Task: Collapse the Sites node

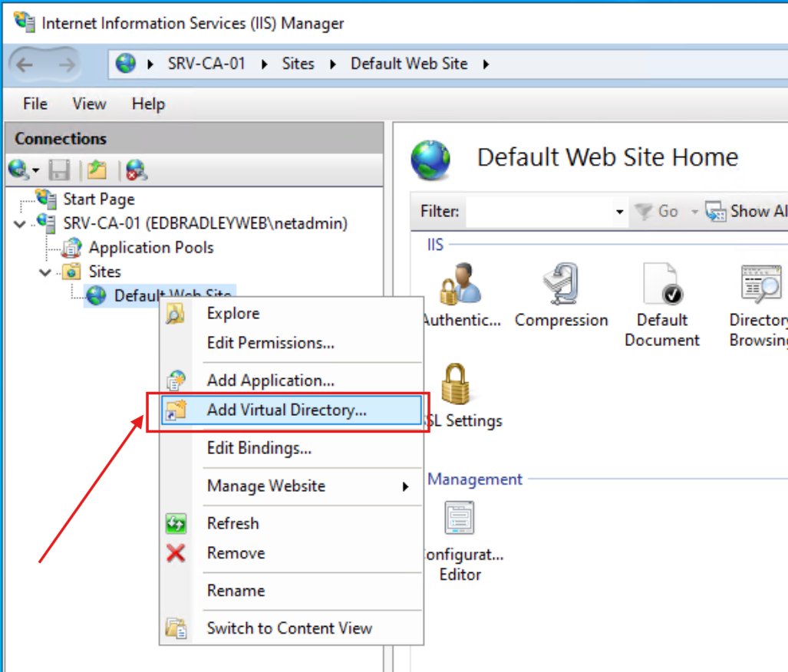Action: point(45,271)
